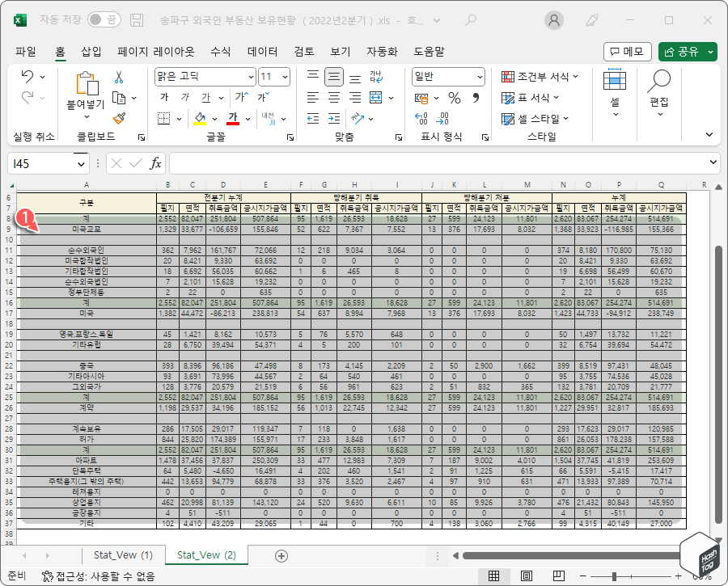The height and width of the screenshot is (586, 728).
Task: Open the user account icon
Action: click(553, 20)
